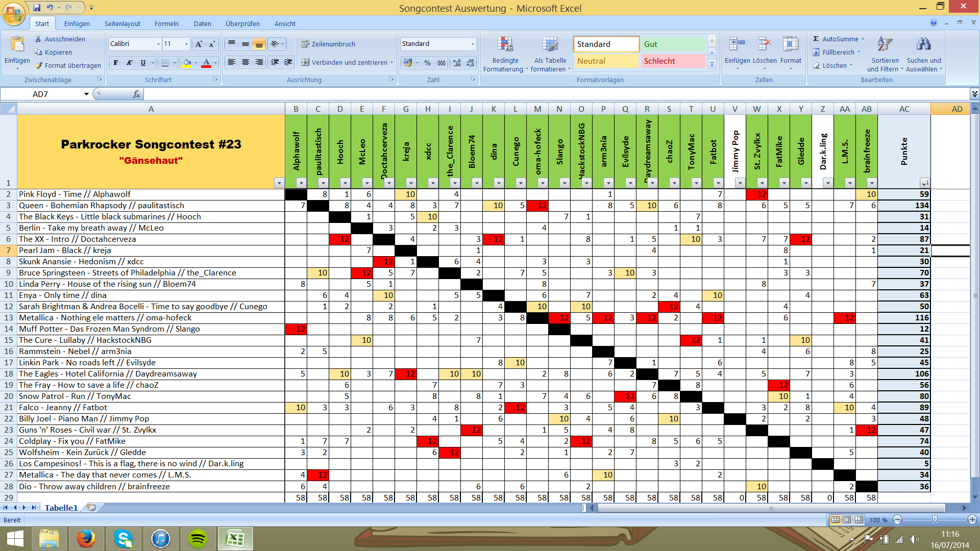
Task: Switch to normal view in status bar
Action: (835, 520)
